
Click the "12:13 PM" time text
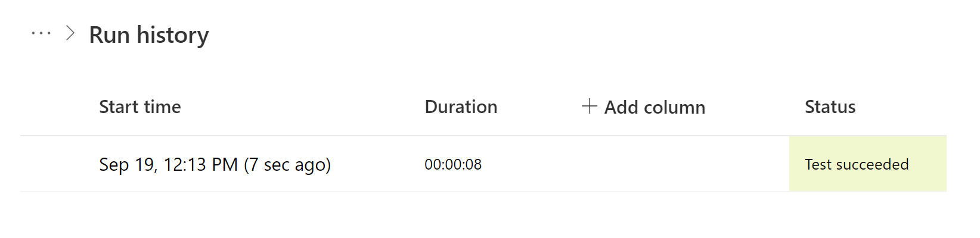tap(201, 164)
